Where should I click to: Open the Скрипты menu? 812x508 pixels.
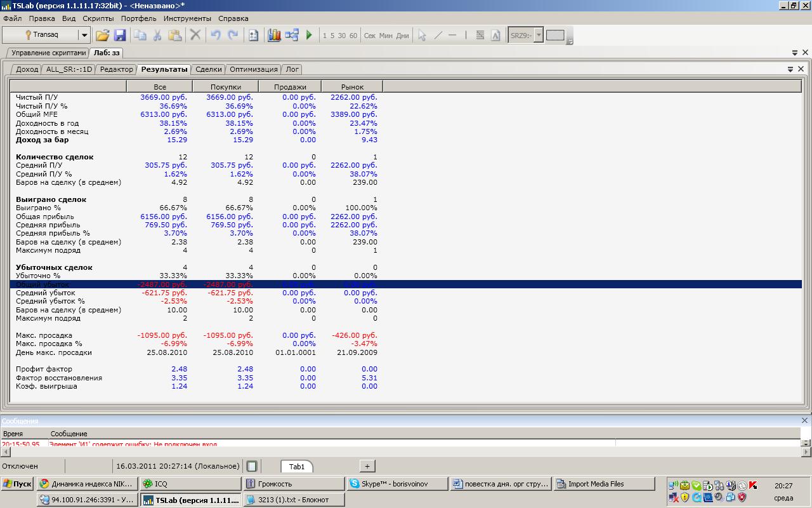[x=98, y=18]
